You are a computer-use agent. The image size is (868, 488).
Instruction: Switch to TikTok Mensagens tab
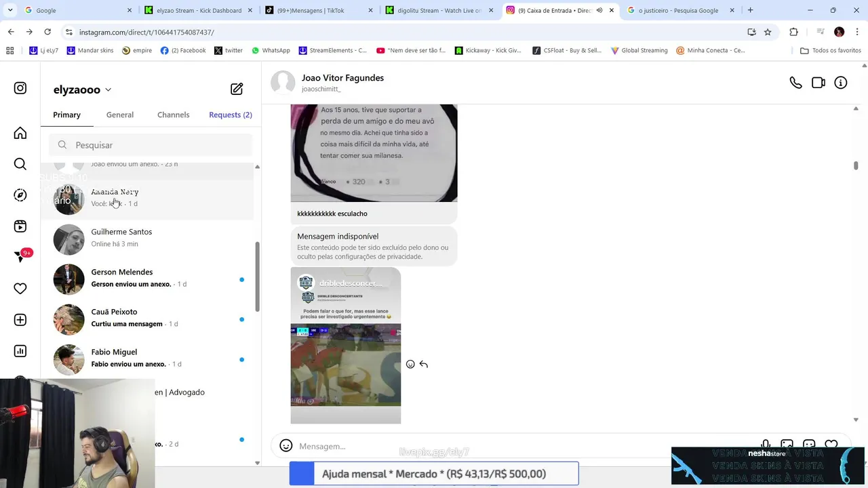tap(319, 10)
